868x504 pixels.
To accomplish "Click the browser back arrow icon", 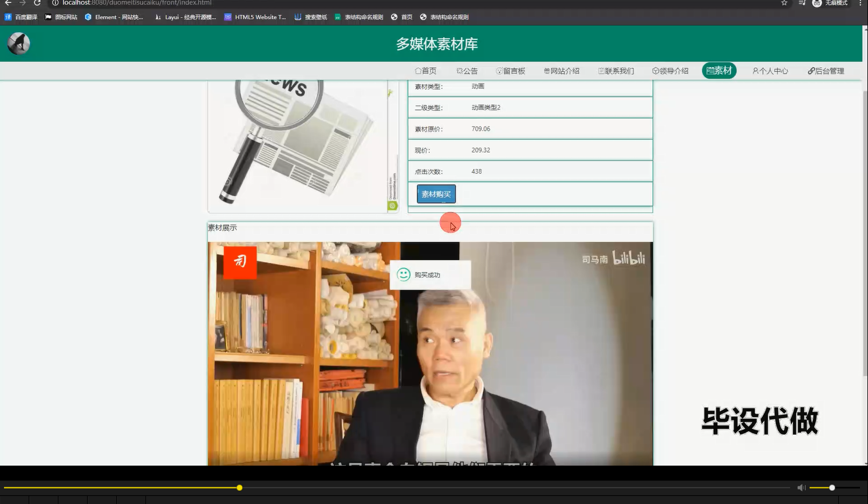I will 7,3.
